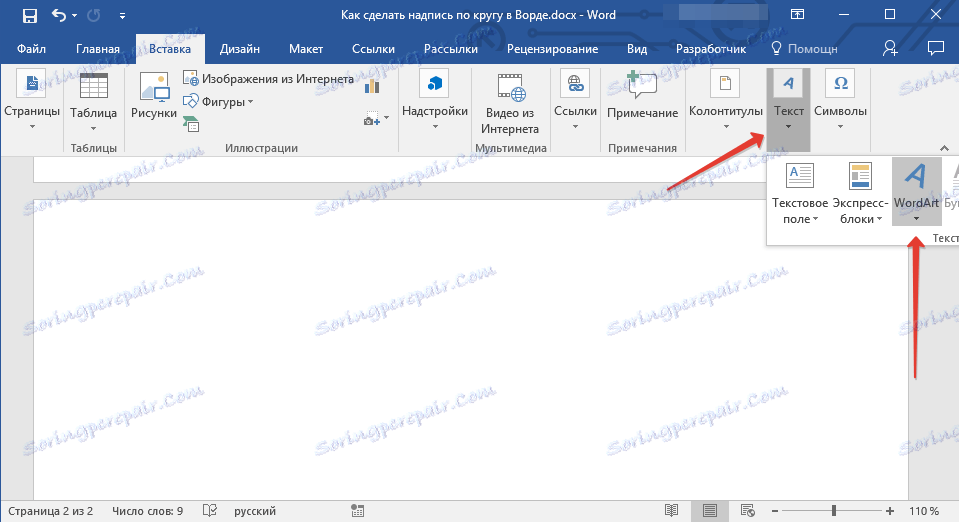Screen dimensions: 959x522
Task: Insert a chart with the bar chart icon
Action: 372,86
